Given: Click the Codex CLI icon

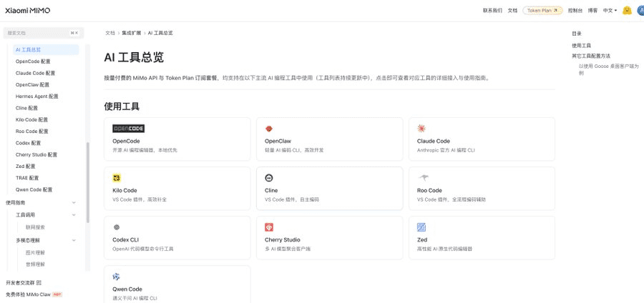Looking at the screenshot, I should coord(117,227).
